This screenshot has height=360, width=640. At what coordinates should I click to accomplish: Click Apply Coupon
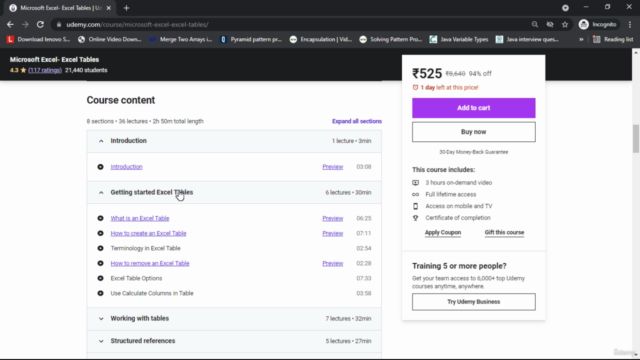coord(443,232)
